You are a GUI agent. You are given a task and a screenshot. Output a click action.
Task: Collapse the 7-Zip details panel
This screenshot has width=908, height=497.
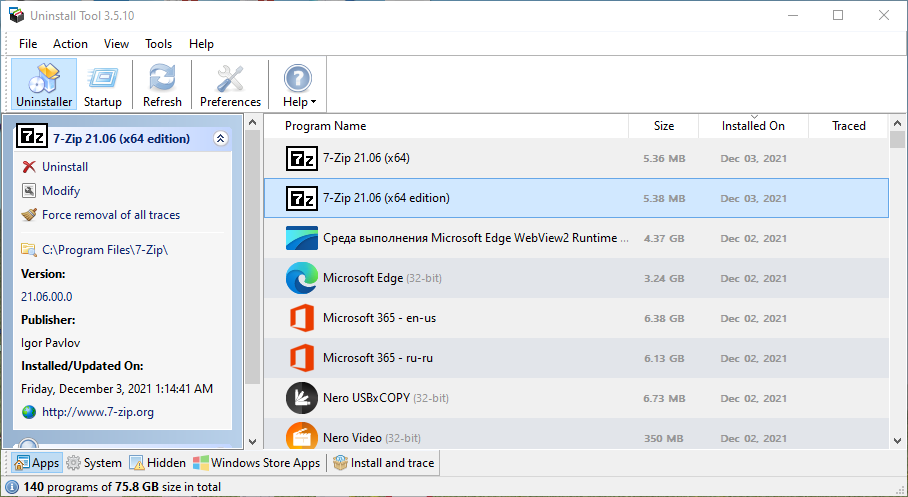pyautogui.click(x=221, y=140)
